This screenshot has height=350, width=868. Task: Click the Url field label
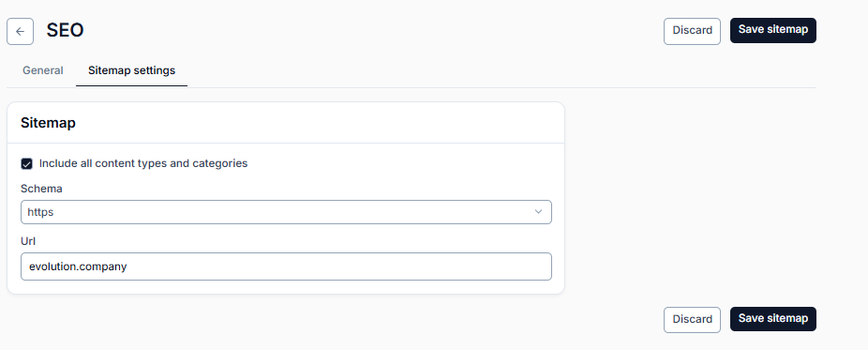[x=28, y=241]
